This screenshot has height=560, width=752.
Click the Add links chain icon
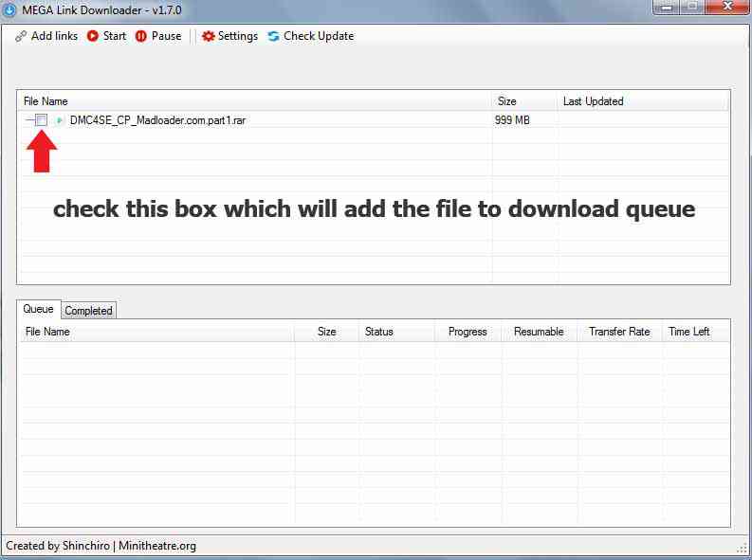21,36
